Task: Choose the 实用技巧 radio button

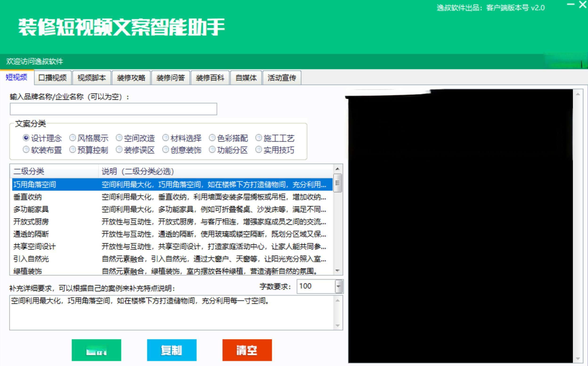Action: point(258,150)
